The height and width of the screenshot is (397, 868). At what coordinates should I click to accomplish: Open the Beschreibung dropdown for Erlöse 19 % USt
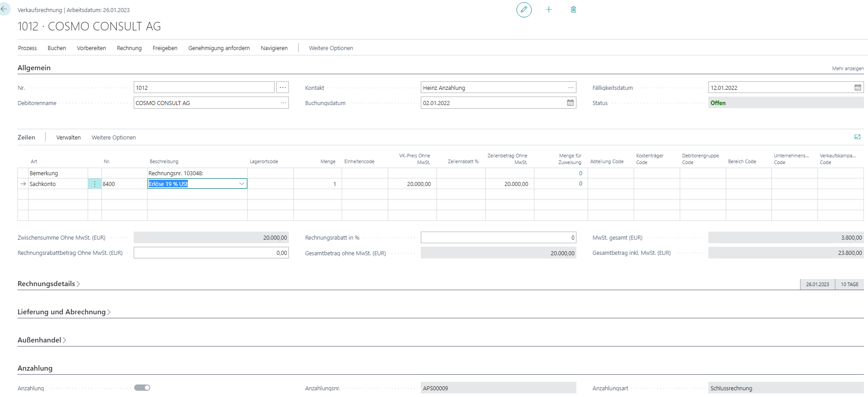(x=241, y=184)
